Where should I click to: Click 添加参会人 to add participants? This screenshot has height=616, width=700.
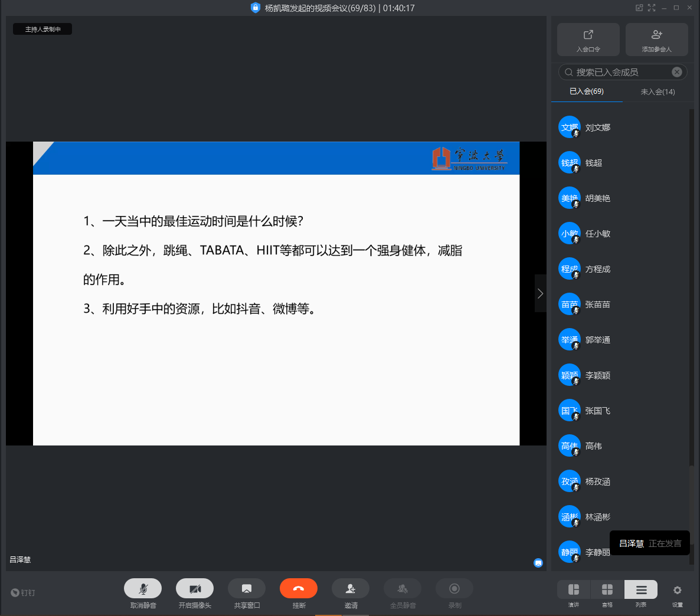656,40
